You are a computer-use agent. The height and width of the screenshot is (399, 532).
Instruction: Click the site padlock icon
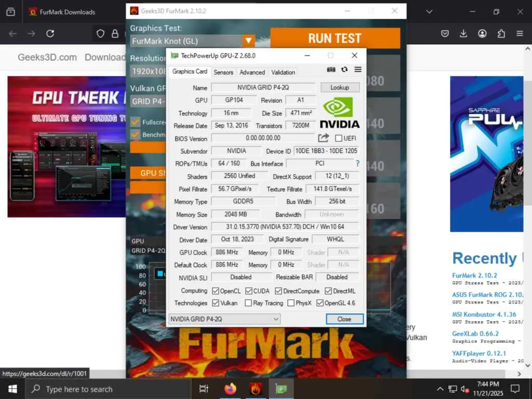(115, 34)
